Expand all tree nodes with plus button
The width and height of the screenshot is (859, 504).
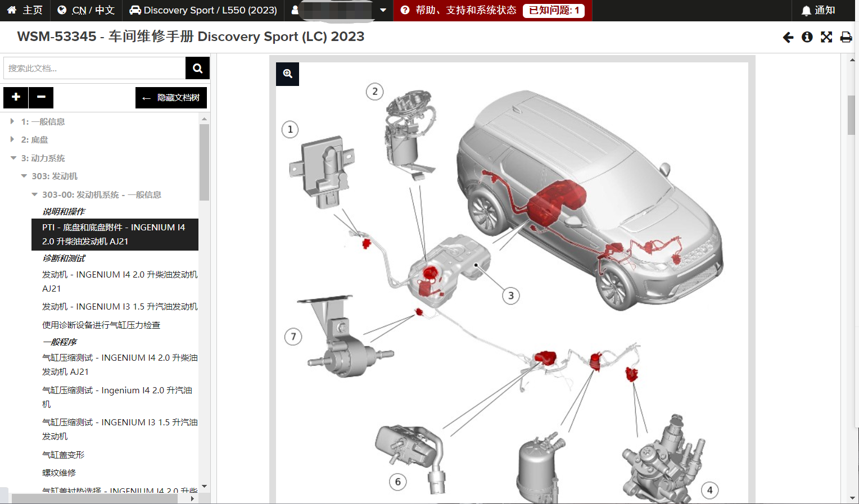coord(16,97)
